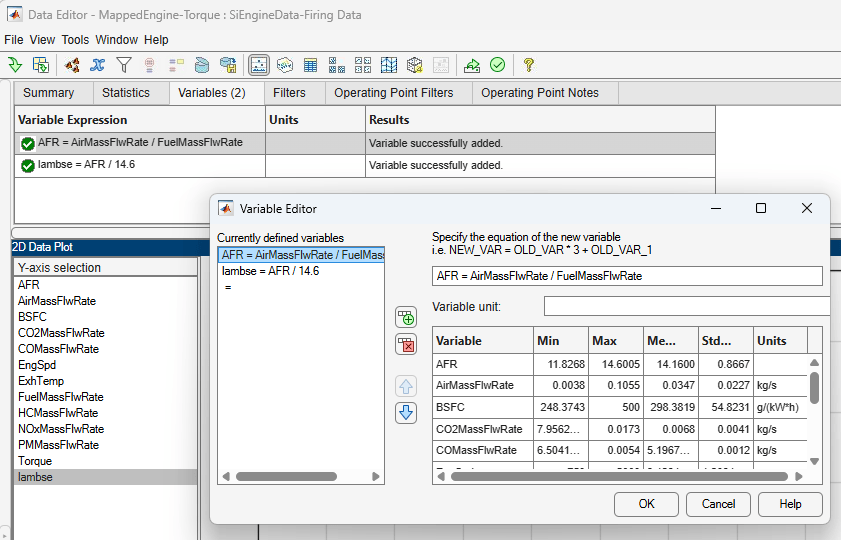841x540 pixels.
Task: Select COMassFlwRate row in statistics table
Action: (619, 450)
